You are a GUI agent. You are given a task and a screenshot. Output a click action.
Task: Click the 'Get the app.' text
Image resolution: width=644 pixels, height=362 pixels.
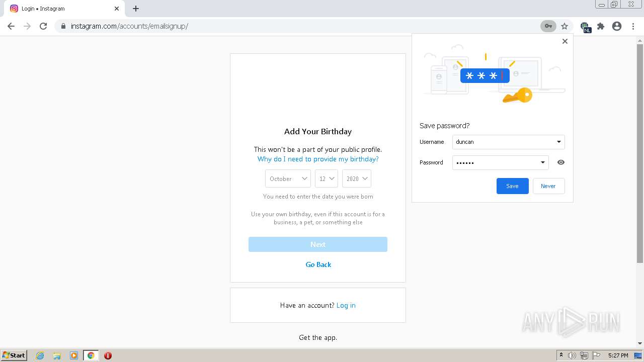[318, 337]
